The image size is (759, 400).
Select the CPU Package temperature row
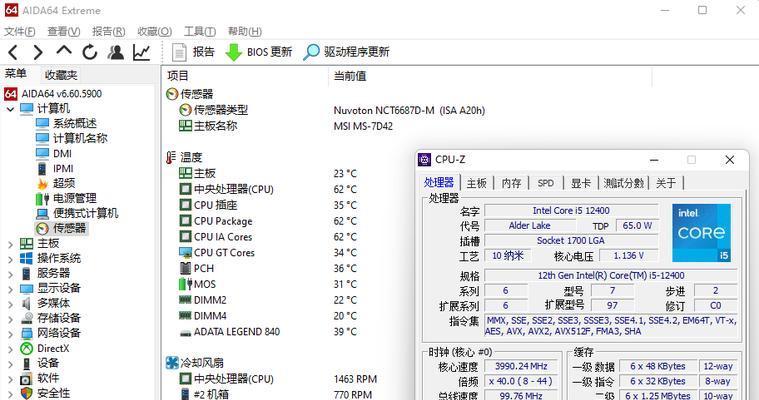[x=268, y=221]
